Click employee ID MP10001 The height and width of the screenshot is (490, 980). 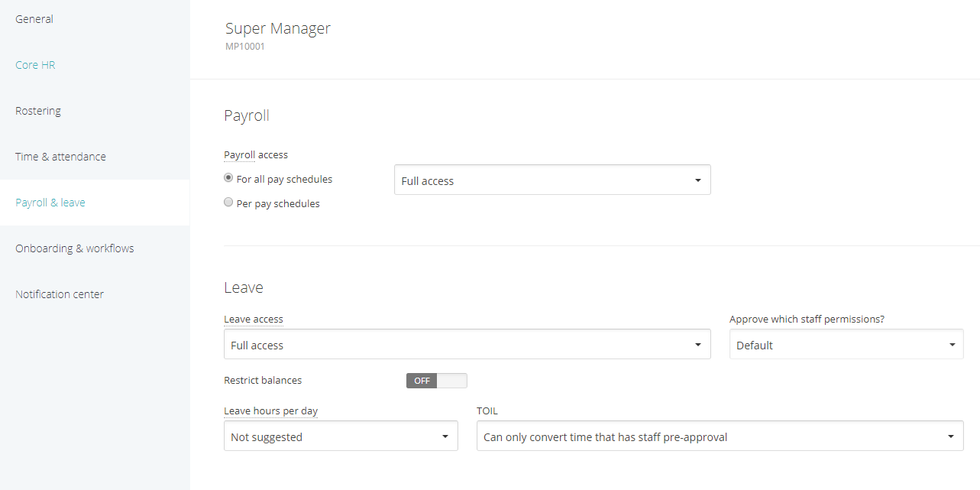click(245, 47)
